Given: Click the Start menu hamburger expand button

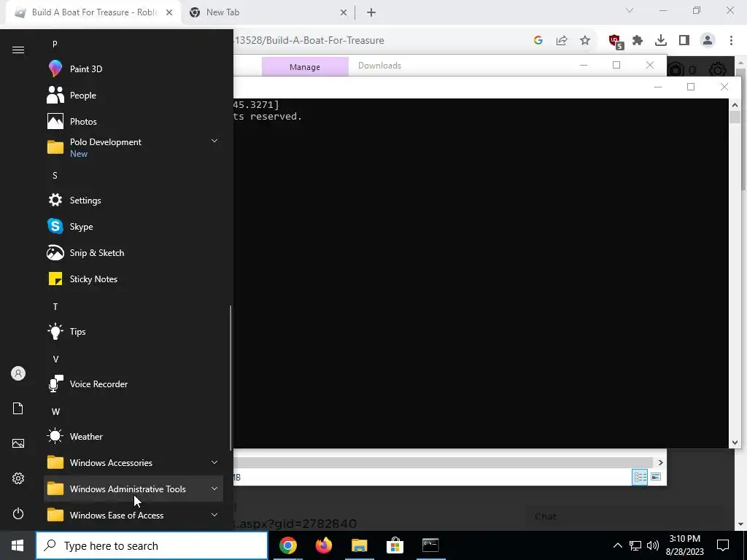Looking at the screenshot, I should pyautogui.click(x=18, y=50).
